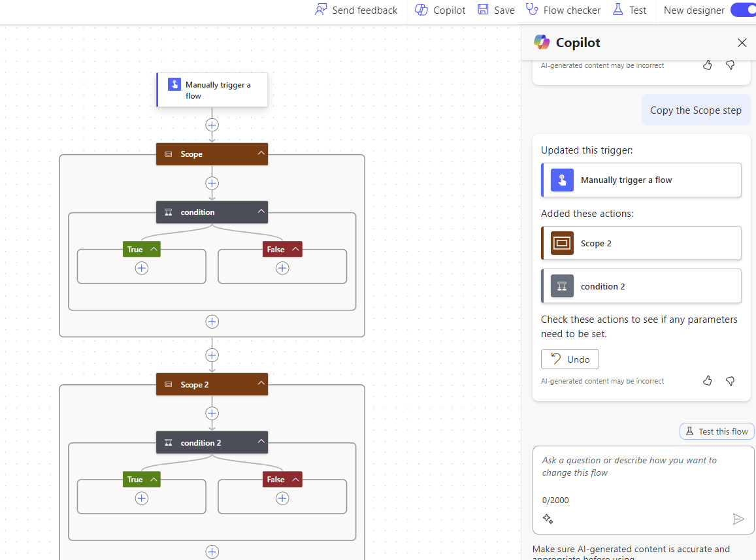Collapse the Scope 2 action
Screen dimensions: 756x560
pos(261,384)
